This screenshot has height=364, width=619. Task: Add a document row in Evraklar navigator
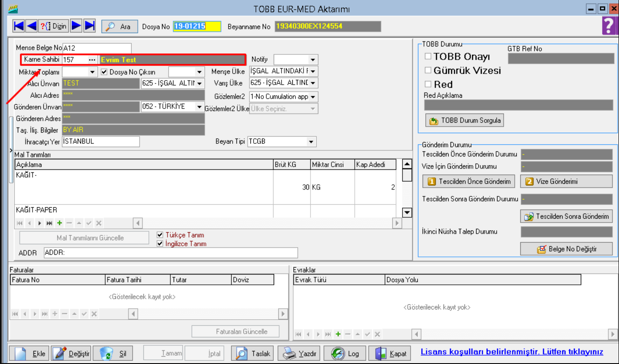(x=338, y=334)
